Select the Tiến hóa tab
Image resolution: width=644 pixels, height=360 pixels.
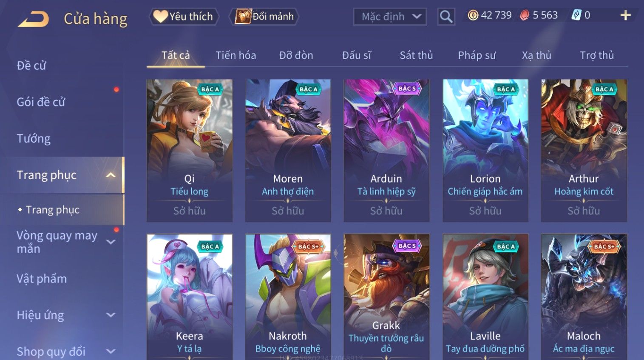tap(235, 55)
